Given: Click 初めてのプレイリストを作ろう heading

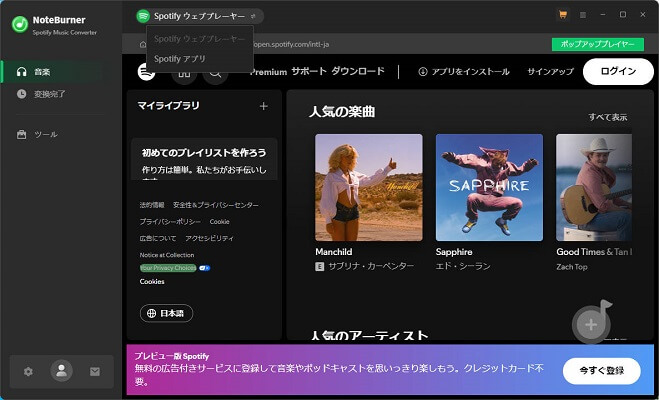Looking at the screenshot, I should pos(204,153).
